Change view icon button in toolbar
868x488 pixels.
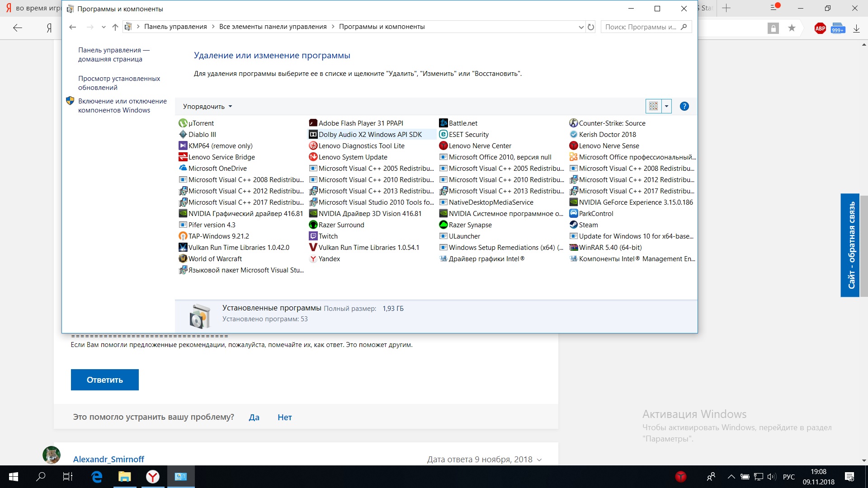click(654, 106)
